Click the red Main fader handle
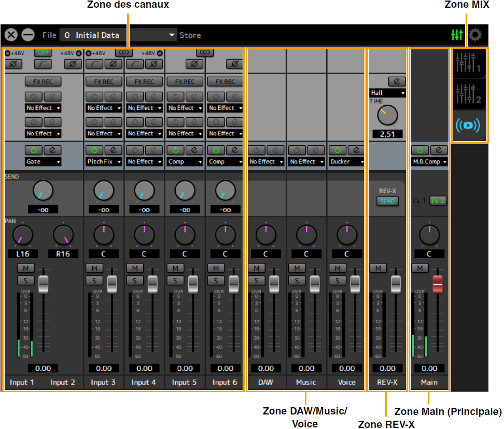 coord(438,284)
